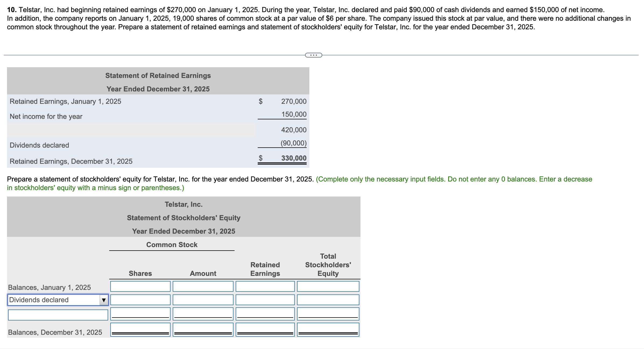Click Shares field in the blank-label row
Image resolution: width=644 pixels, height=349 pixels.
[140, 314]
